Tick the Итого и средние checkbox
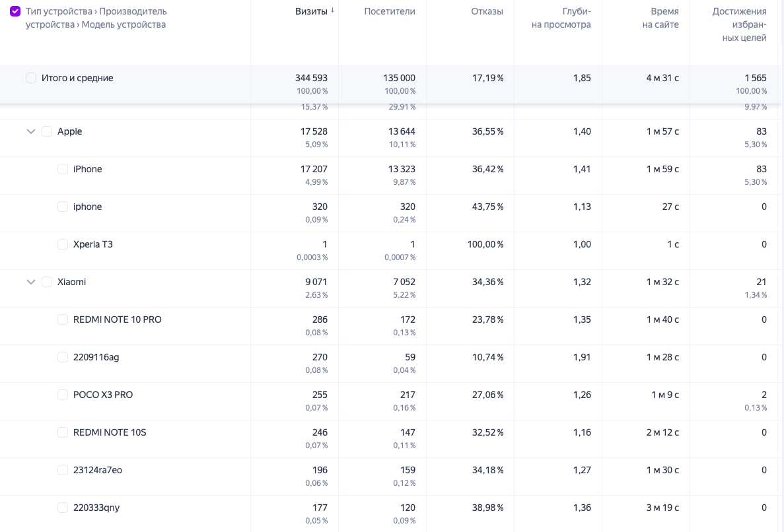The height and width of the screenshot is (532, 784). pyautogui.click(x=31, y=78)
